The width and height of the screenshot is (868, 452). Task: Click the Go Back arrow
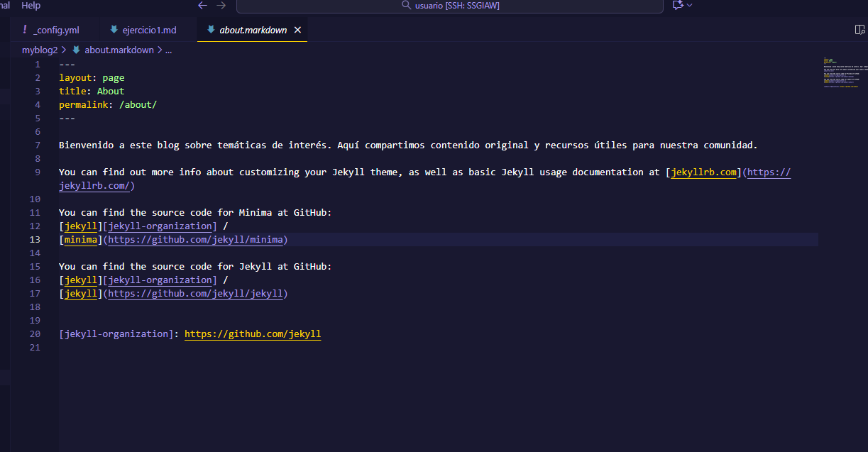203,6
